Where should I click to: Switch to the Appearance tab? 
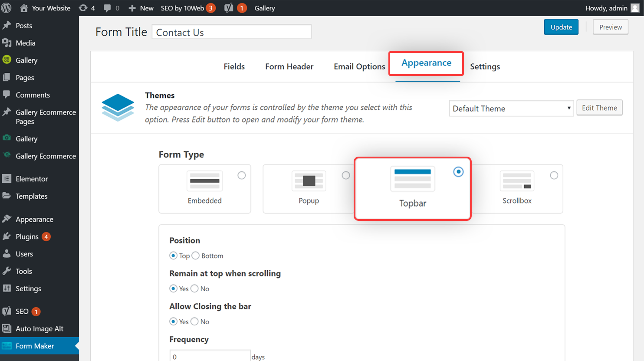426,63
